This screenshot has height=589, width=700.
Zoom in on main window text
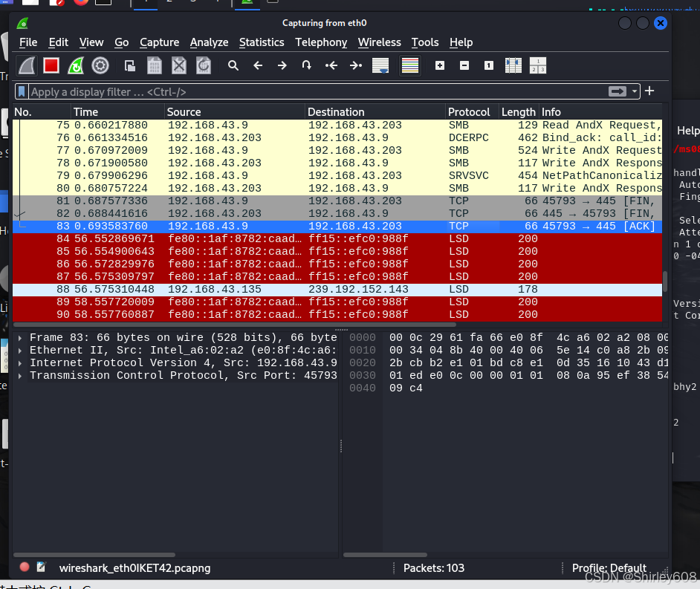click(x=440, y=66)
